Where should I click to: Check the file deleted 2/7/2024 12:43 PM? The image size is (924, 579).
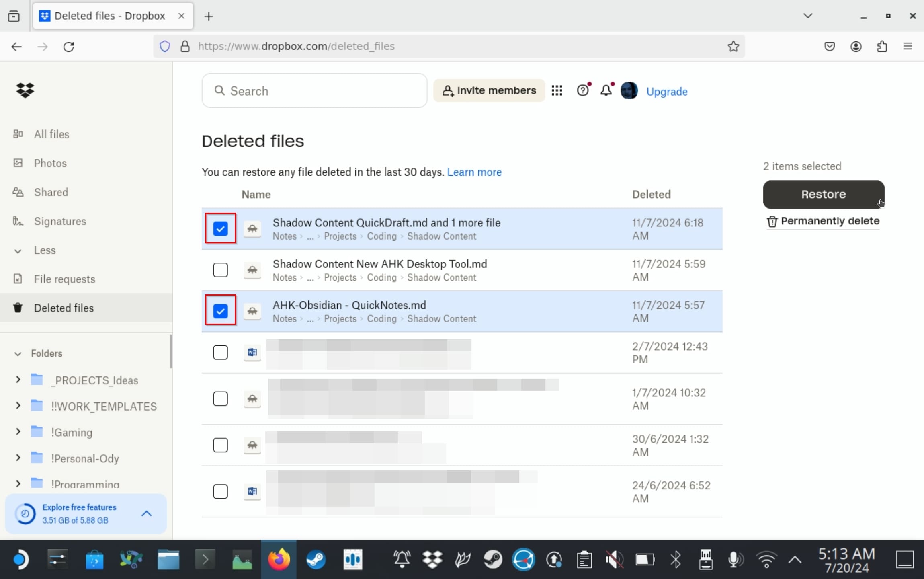coord(220,353)
